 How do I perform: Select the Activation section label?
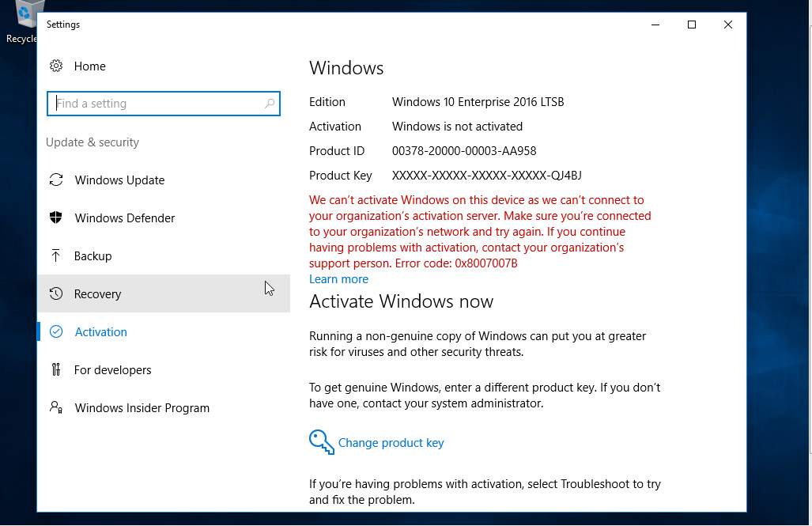[101, 331]
